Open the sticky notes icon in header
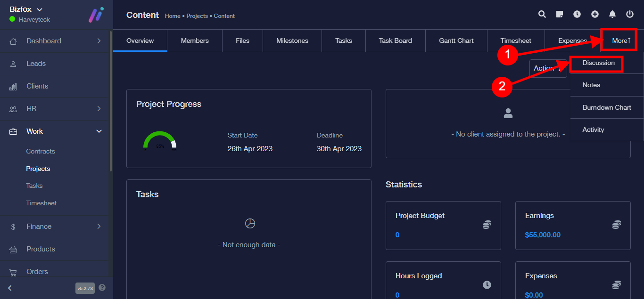This screenshot has height=299, width=644. pyautogui.click(x=560, y=14)
